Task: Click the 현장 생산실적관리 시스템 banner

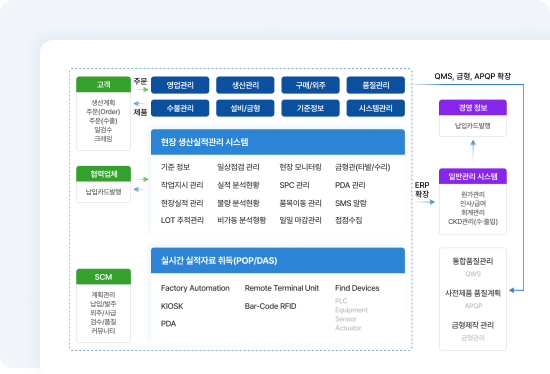Action: (278, 142)
